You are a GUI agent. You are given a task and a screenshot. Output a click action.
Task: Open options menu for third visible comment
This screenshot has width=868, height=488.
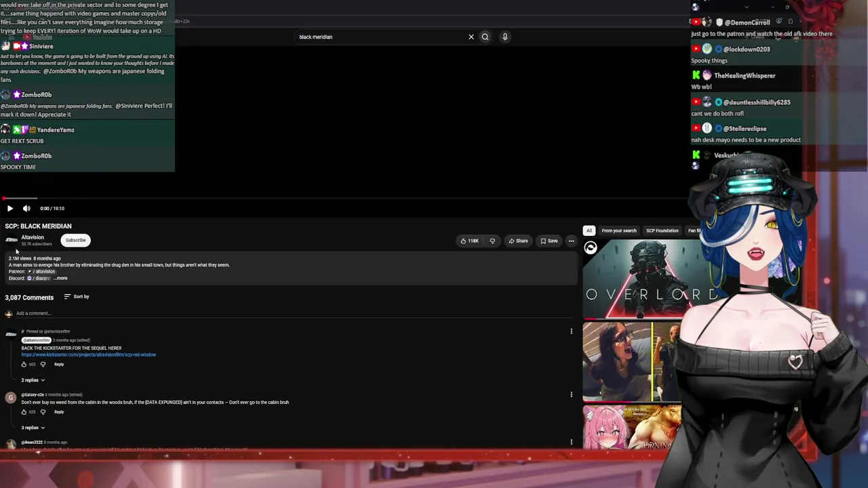(571, 442)
